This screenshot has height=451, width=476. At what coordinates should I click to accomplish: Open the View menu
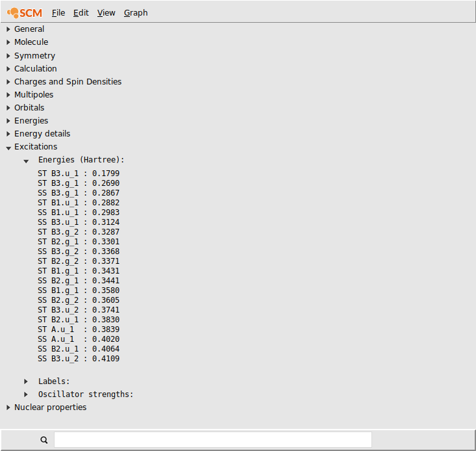pos(106,12)
